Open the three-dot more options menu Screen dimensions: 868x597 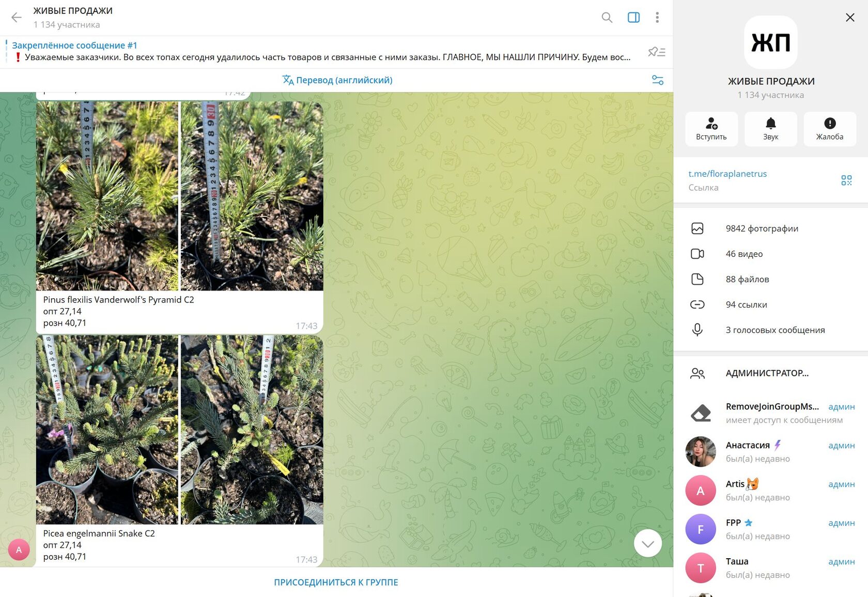click(x=657, y=18)
